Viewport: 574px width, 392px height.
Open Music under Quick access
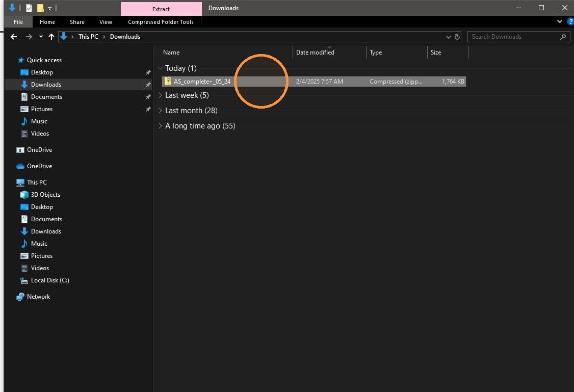(x=39, y=121)
